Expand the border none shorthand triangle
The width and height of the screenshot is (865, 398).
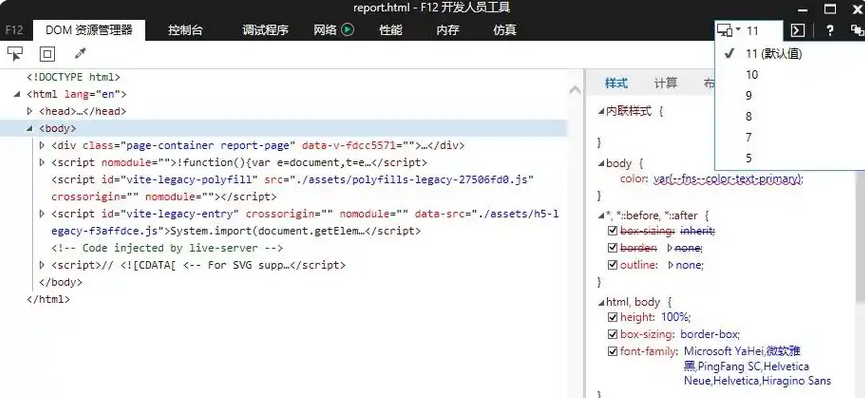tap(671, 248)
